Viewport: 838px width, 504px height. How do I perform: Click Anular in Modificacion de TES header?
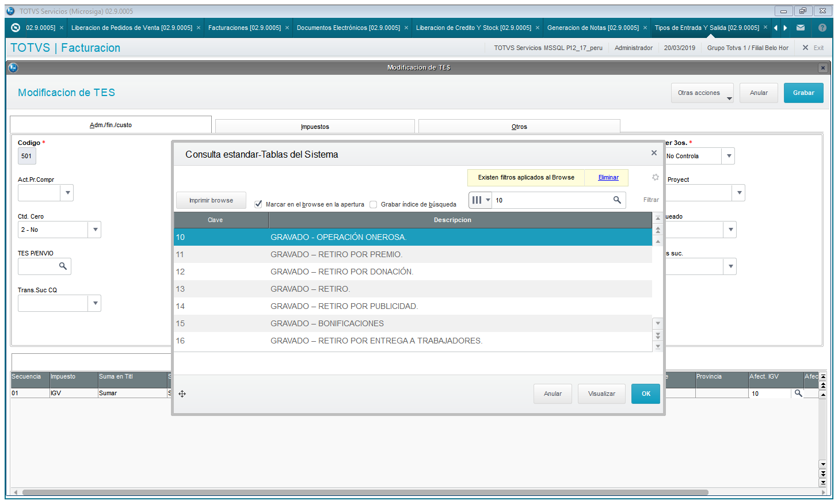pos(759,93)
